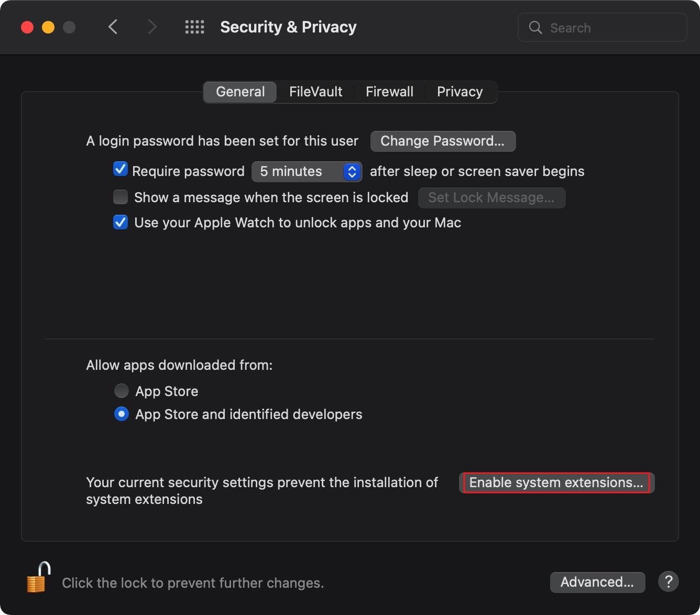Open the Privacy tab

click(460, 92)
